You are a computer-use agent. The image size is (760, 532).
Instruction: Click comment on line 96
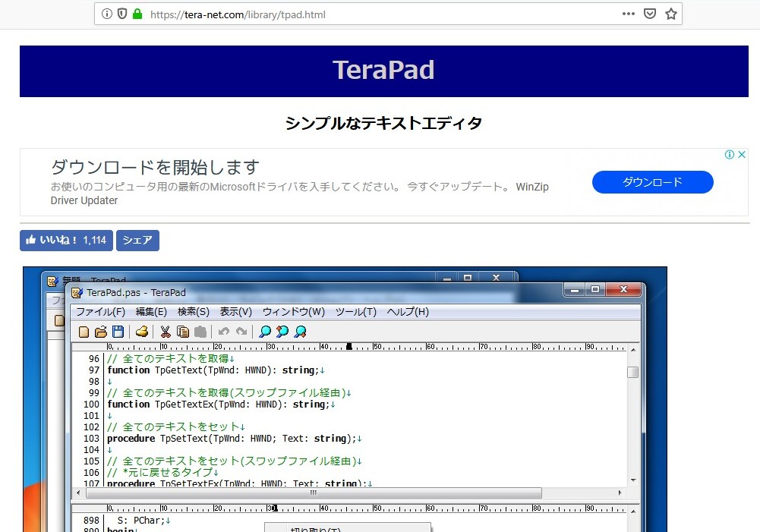(171, 358)
